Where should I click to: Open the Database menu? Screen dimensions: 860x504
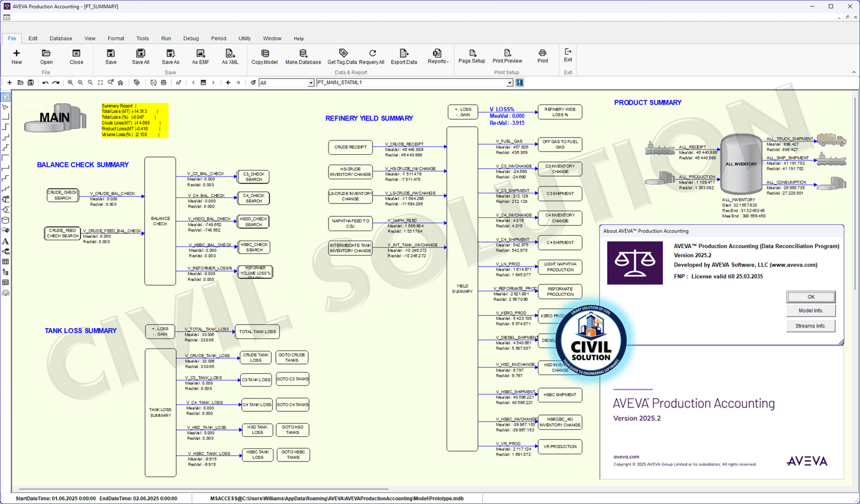point(61,38)
